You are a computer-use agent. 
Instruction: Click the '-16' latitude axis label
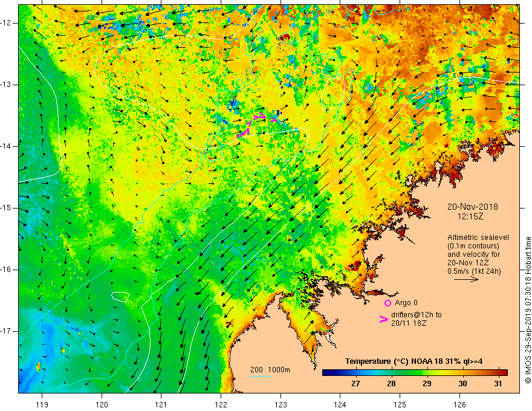[7, 270]
